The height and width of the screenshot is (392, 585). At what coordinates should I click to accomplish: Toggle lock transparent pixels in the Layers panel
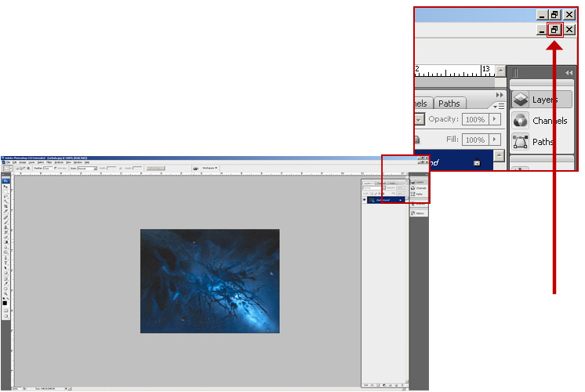tap(373, 193)
